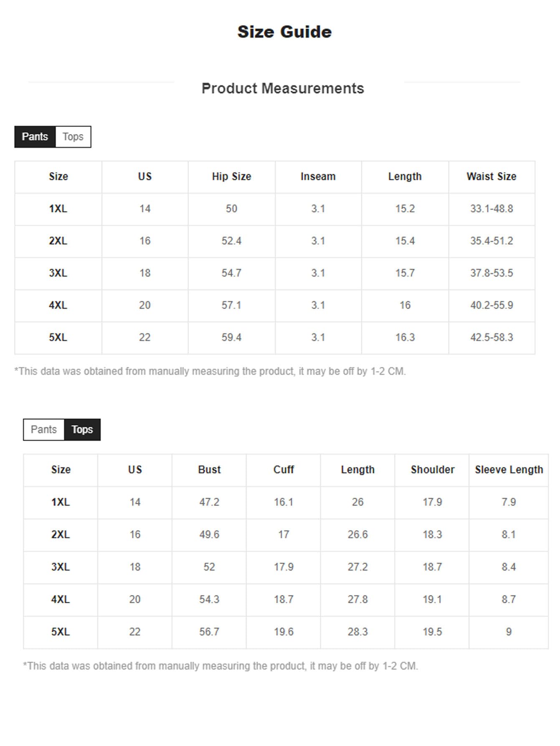Click the active Tops tab in lower table
The height and width of the screenshot is (746, 560).
point(82,429)
